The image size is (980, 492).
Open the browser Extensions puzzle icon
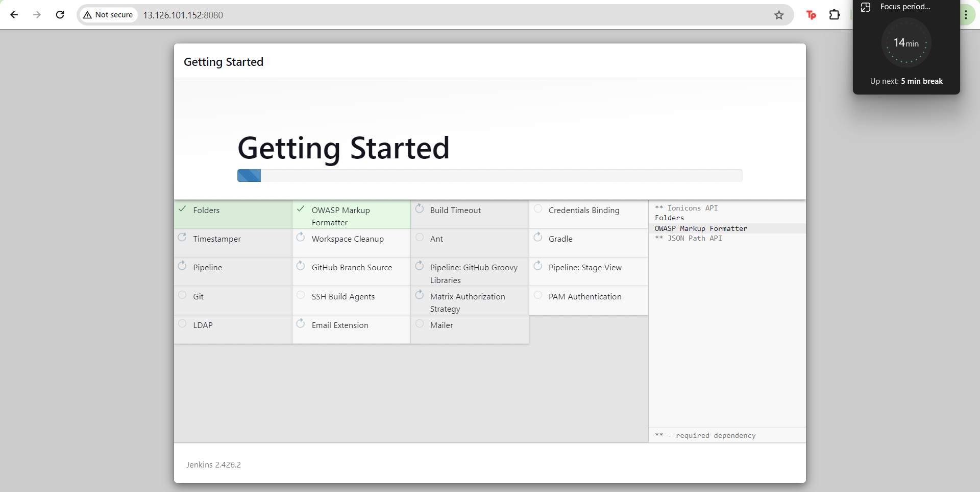click(835, 15)
